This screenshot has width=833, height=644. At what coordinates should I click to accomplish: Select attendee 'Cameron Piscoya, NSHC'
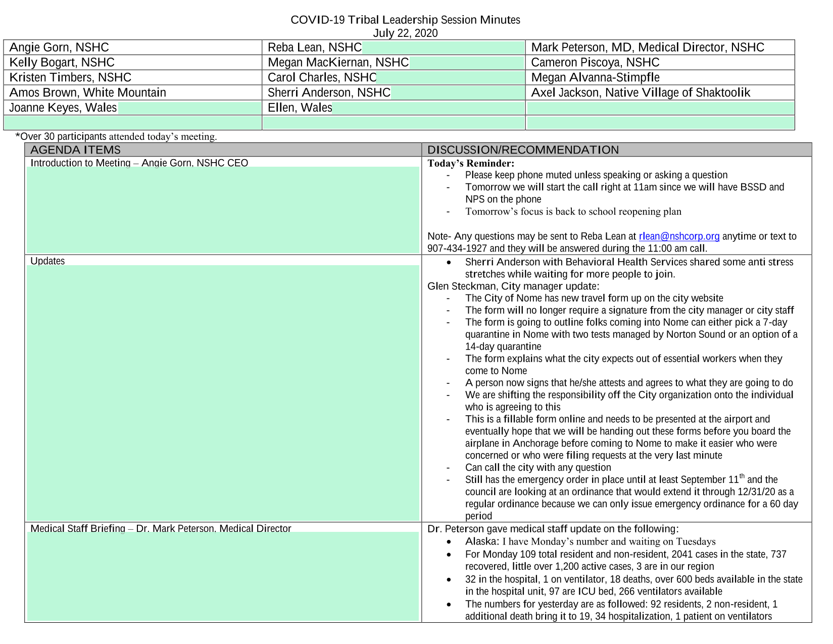[596, 63]
